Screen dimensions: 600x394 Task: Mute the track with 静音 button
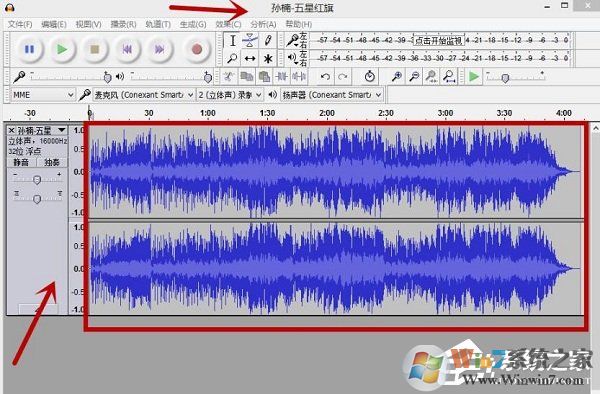[x=21, y=162]
